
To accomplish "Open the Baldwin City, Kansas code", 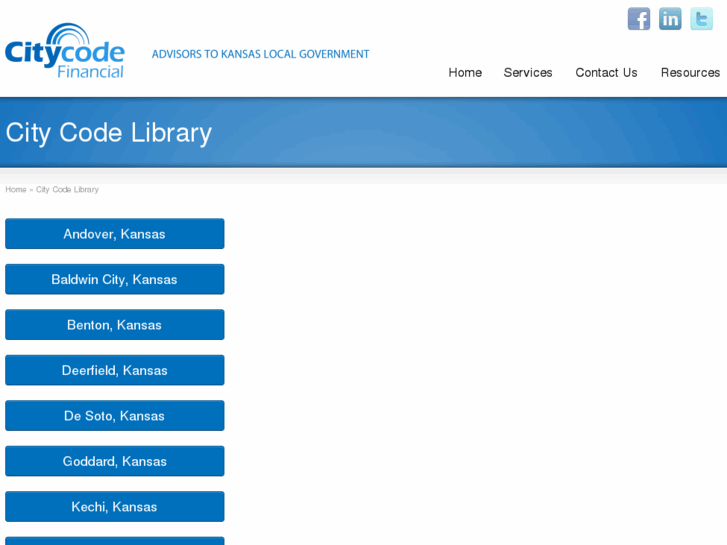I will coord(115,279).
